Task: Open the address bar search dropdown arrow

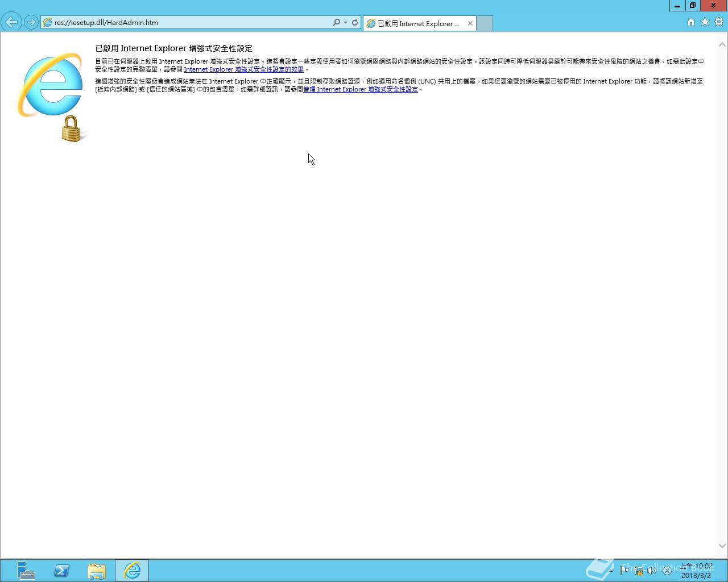Action: coord(345,23)
